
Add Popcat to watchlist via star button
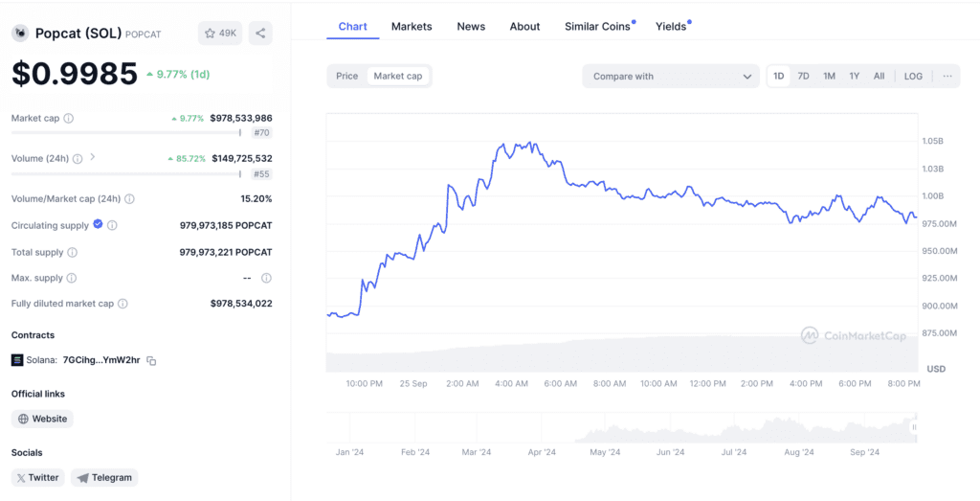[x=220, y=34]
